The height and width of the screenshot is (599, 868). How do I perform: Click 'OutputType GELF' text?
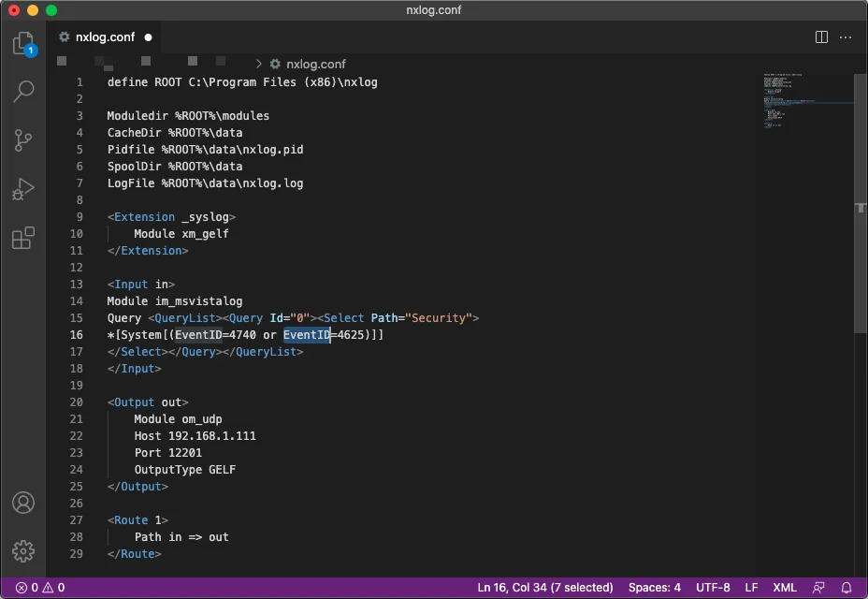[185, 470]
